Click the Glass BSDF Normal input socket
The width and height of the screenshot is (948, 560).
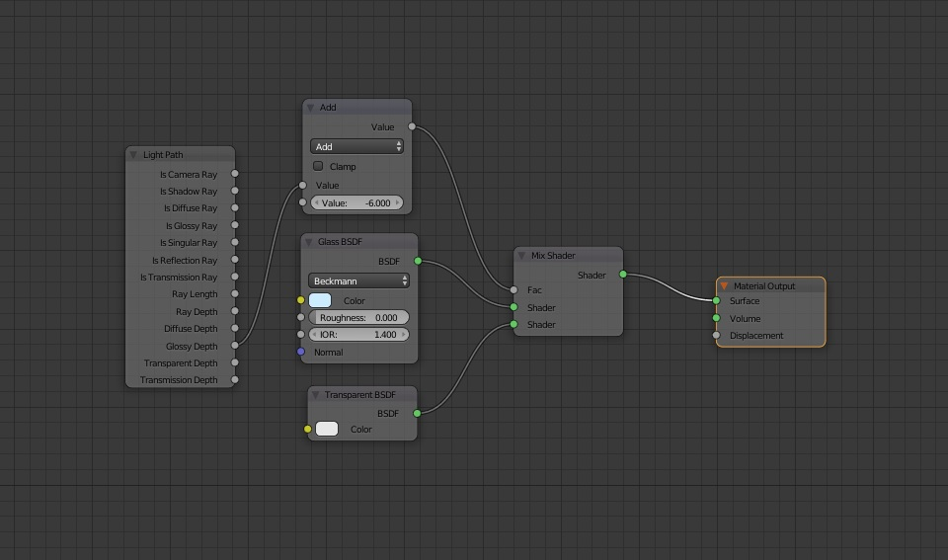pyautogui.click(x=301, y=352)
